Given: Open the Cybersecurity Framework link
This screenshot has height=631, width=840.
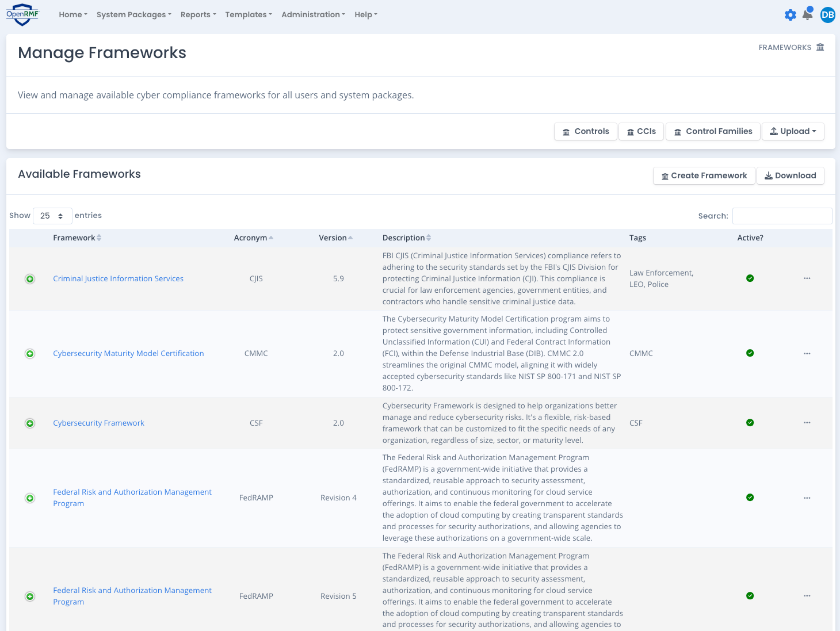Looking at the screenshot, I should (x=98, y=423).
